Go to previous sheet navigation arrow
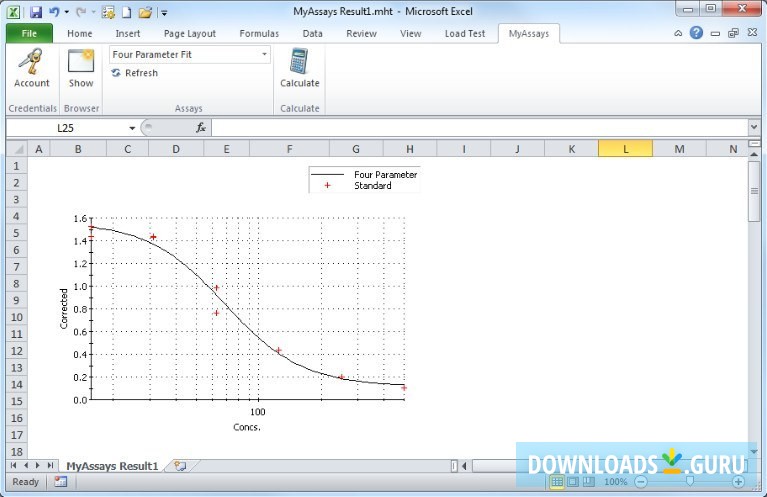Image resolution: width=767 pixels, height=497 pixels. (26, 465)
